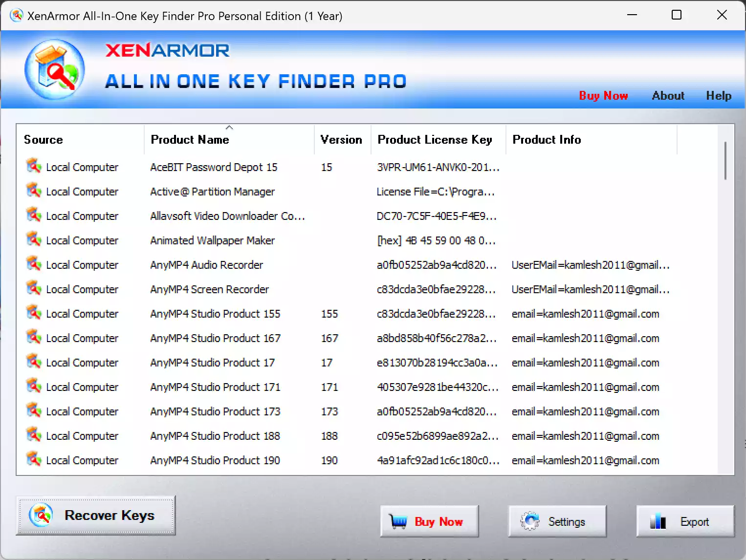Sort by the Version column header
Viewport: 746px width, 560px height.
coord(342,140)
